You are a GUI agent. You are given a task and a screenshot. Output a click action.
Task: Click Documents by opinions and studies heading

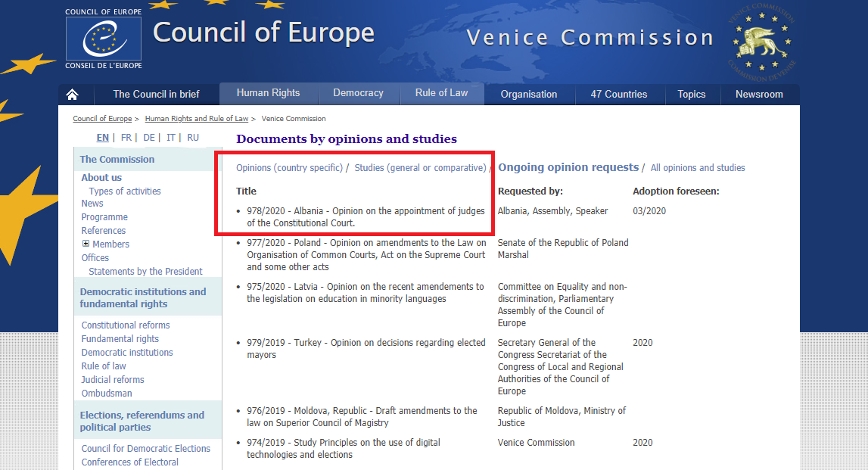(347, 139)
